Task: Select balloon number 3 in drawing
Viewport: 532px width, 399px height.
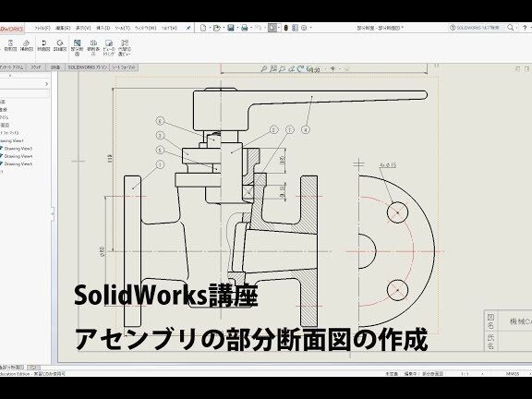Action: [160, 136]
